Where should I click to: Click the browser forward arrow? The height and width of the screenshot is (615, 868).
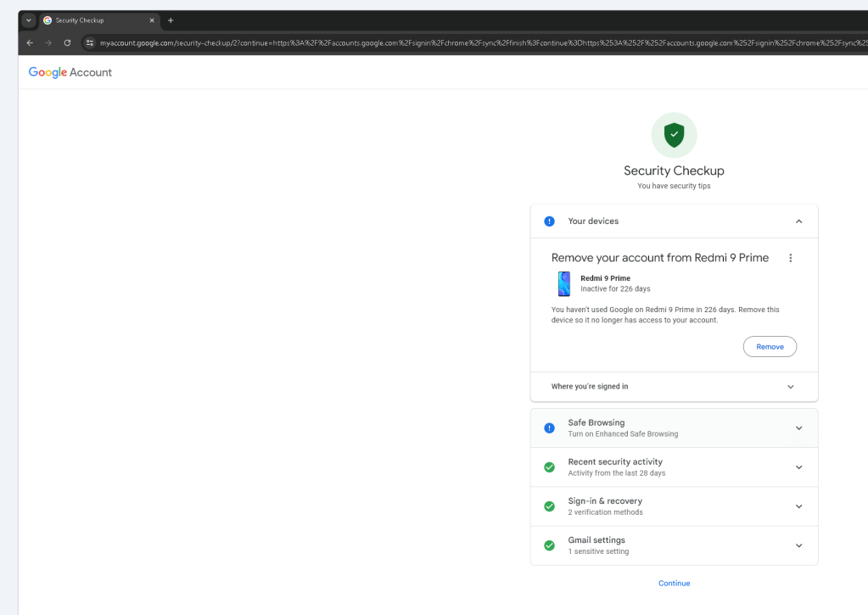pyautogui.click(x=48, y=42)
